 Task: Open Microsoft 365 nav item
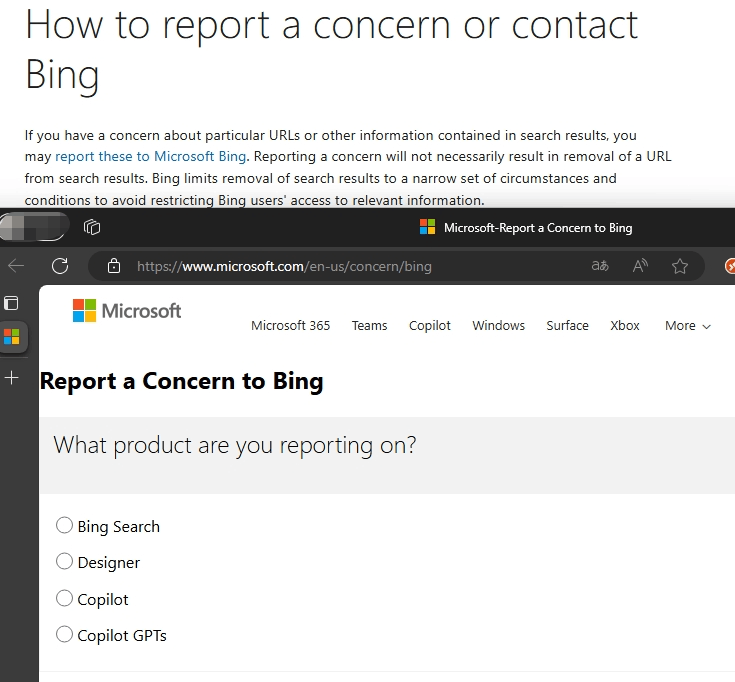[291, 326]
